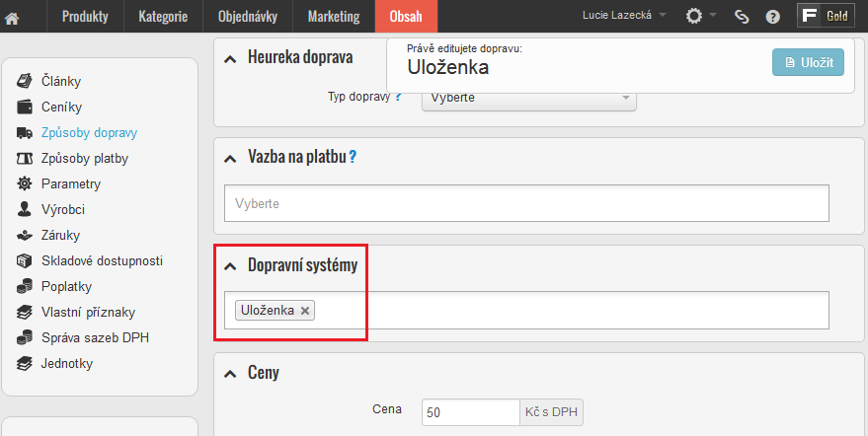Save the shipping method with Uložit

pos(808,62)
